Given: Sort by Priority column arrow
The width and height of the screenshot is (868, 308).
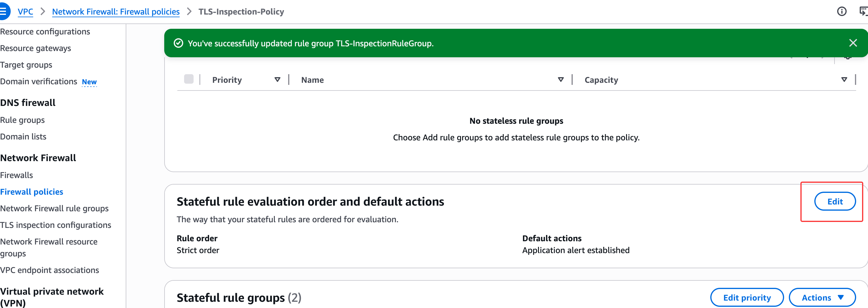Looking at the screenshot, I should coord(277,80).
